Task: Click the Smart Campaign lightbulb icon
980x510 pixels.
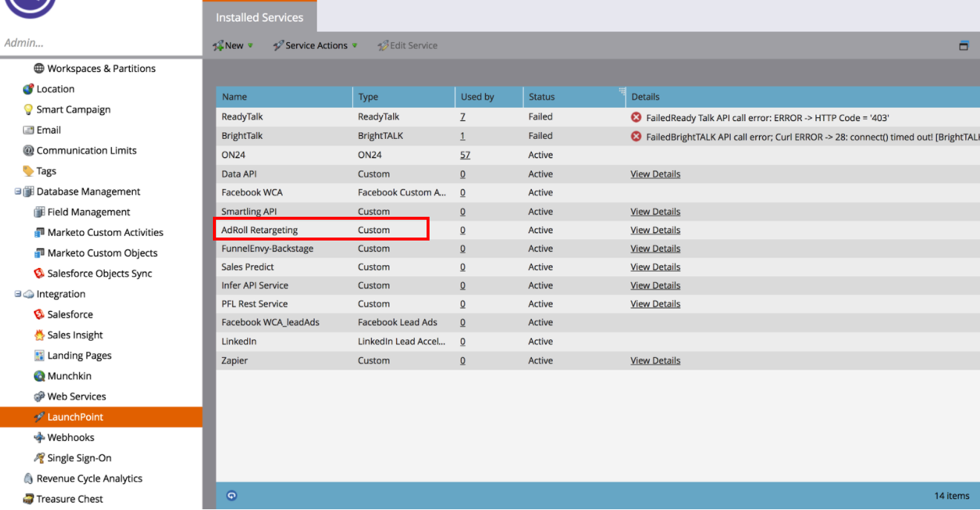Action: tap(28, 110)
